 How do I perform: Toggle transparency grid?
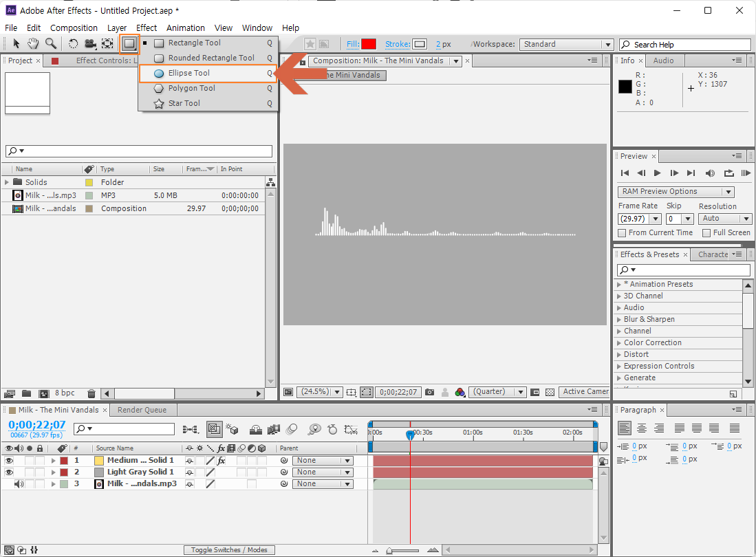(x=550, y=392)
